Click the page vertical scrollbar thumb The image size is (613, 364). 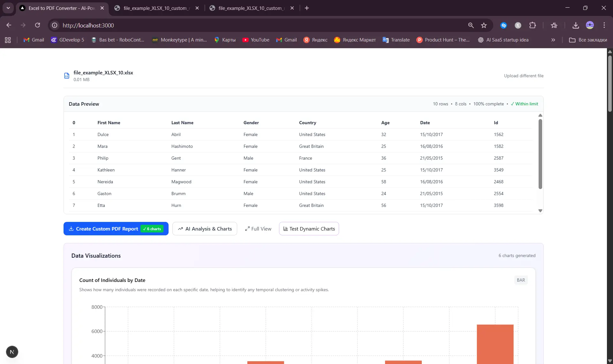[610, 84]
